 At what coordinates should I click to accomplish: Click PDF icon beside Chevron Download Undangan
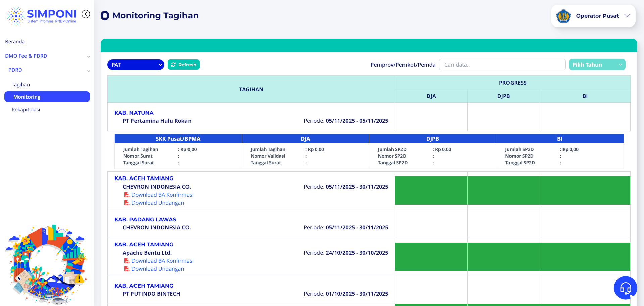pyautogui.click(x=127, y=203)
